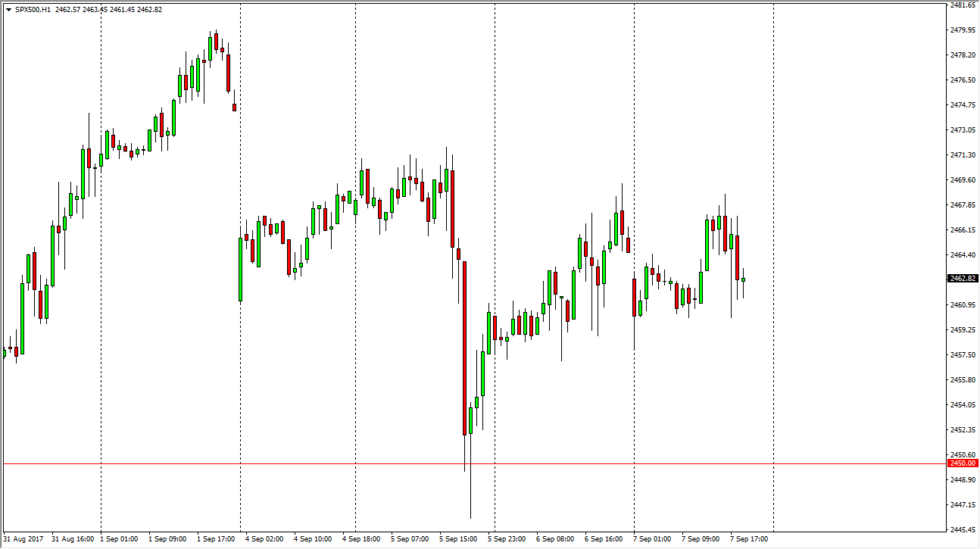Click the SPX500,H1 symbol label
Image resolution: width=980 pixels, height=549 pixels.
tap(32, 10)
